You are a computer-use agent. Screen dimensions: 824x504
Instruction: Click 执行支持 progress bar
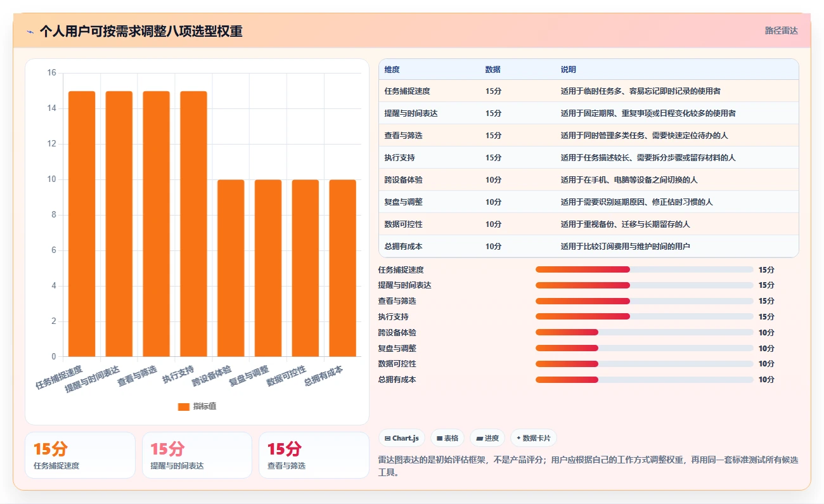(x=645, y=316)
